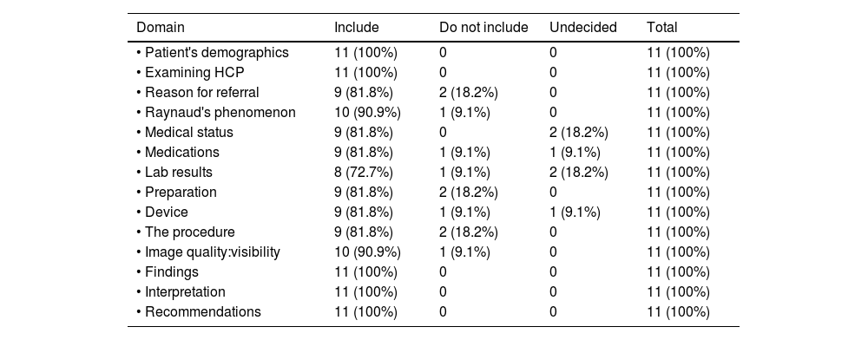
Task: Click the Do not include column header
Action: point(483,28)
